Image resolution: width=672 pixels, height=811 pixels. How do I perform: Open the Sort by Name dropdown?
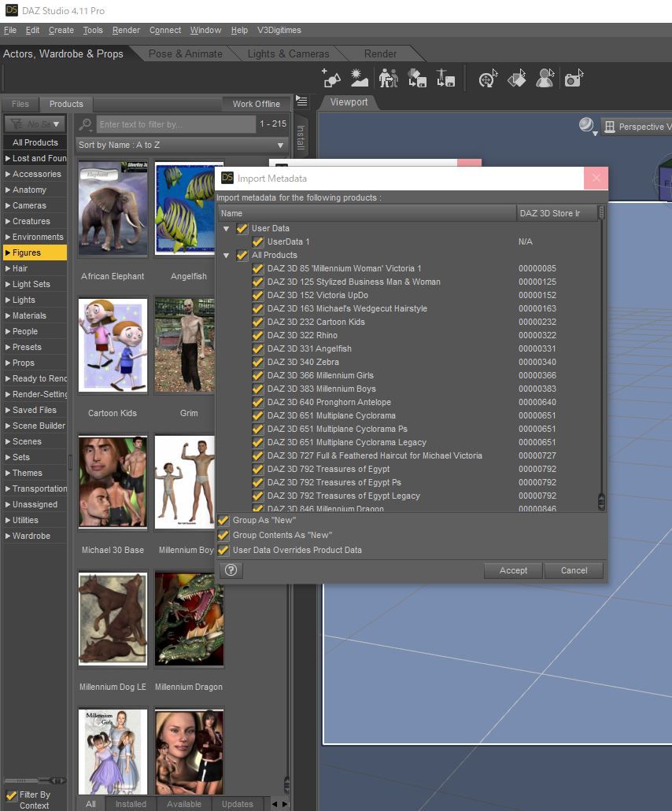(182, 145)
